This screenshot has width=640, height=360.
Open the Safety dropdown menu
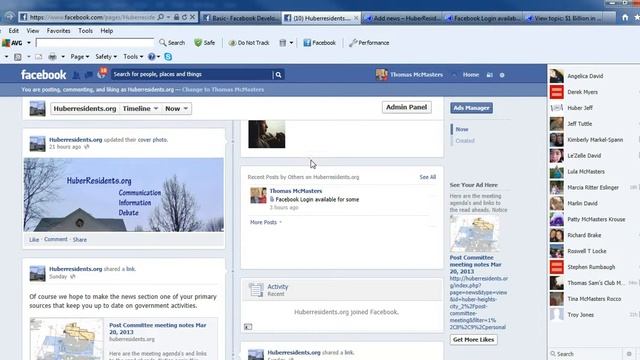click(106, 57)
